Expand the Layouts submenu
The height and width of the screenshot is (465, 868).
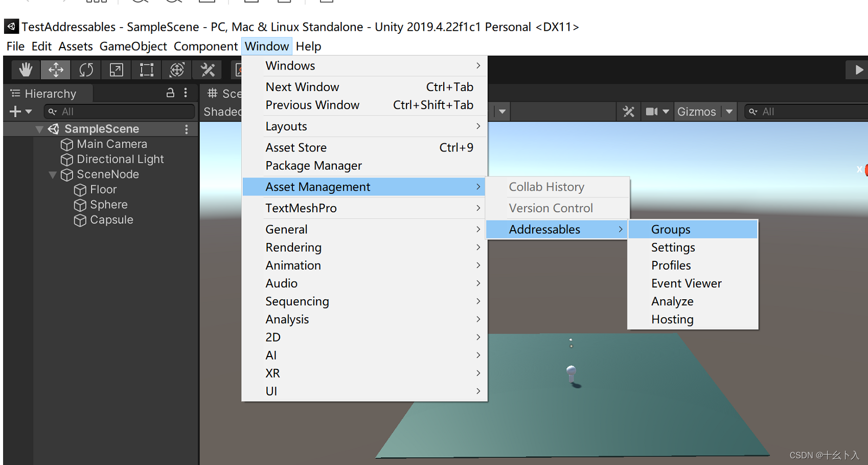[x=364, y=126]
